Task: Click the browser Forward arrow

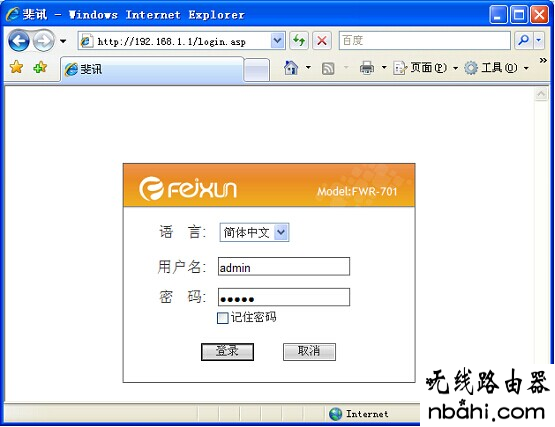Action: pos(44,41)
